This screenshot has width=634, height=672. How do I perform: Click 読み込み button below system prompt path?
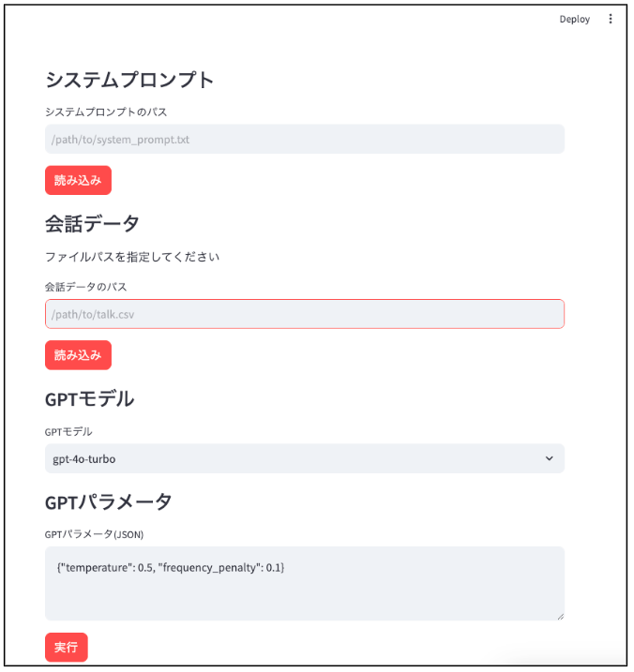tap(78, 181)
